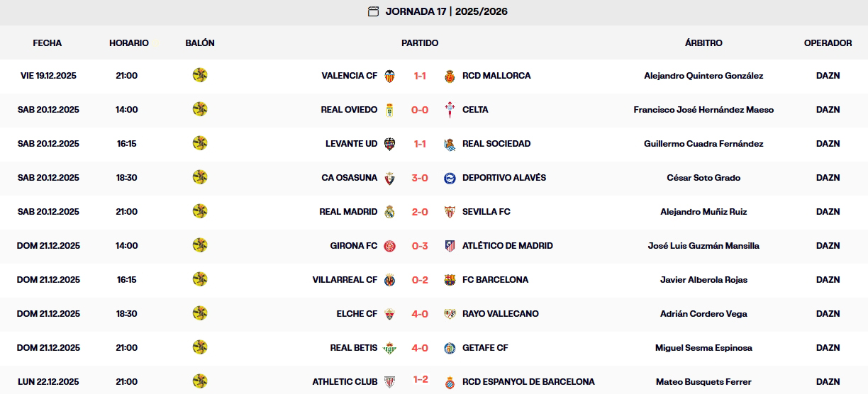Click the Real Madrid crest
Screen dimensions: 868x394
coord(389,212)
